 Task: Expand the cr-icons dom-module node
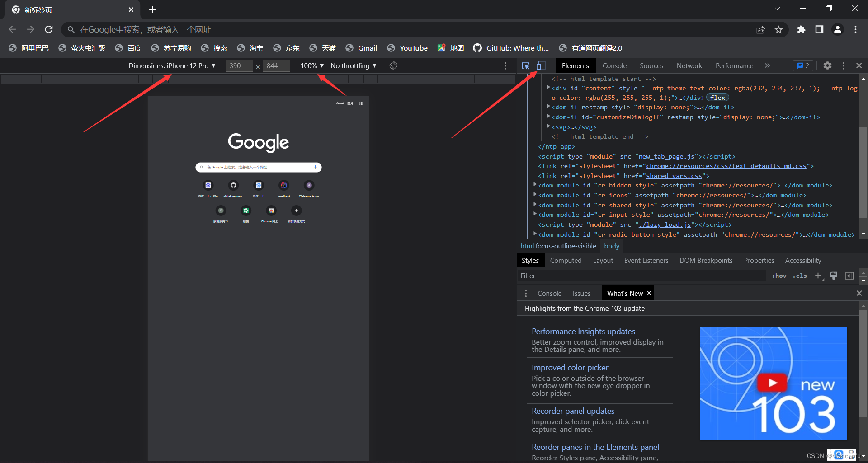535,195
